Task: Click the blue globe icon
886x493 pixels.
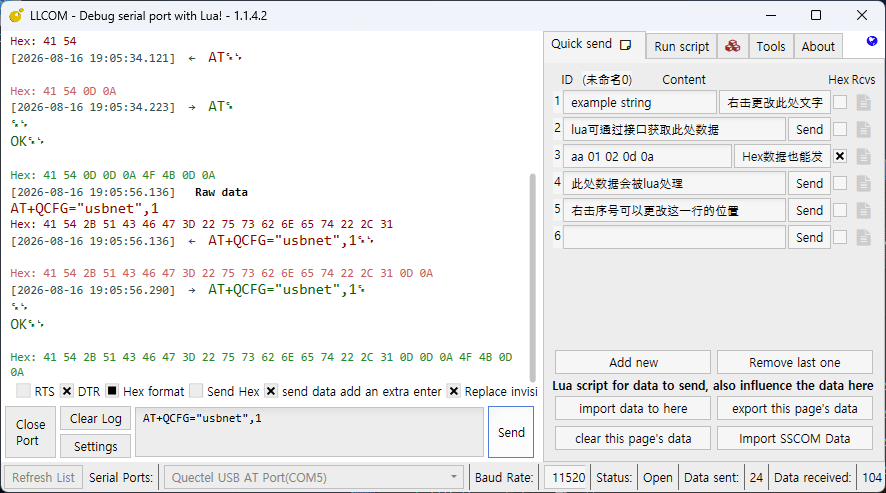Action: 872,41
